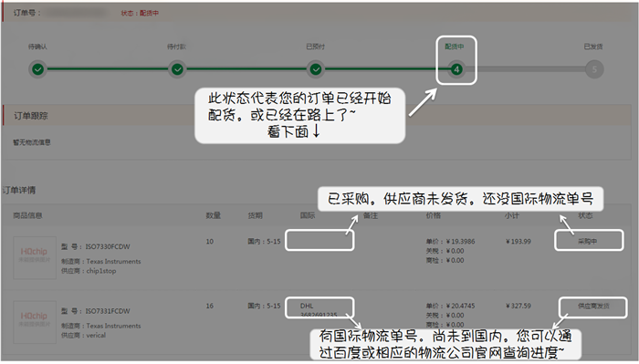Click the step 4 配货中 progress circle
The height and width of the screenshot is (364, 639).
[456, 69]
